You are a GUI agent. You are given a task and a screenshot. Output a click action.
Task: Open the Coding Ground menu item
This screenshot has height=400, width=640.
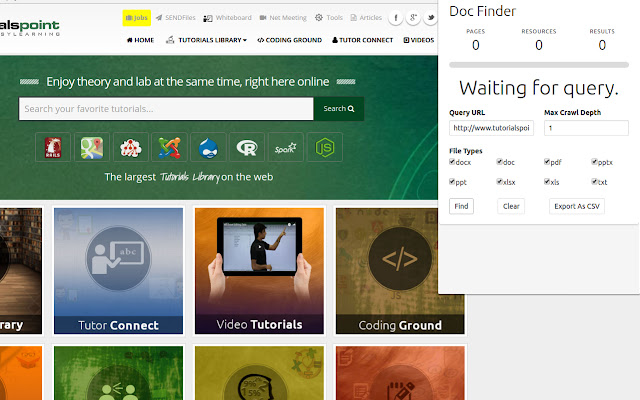click(289, 40)
